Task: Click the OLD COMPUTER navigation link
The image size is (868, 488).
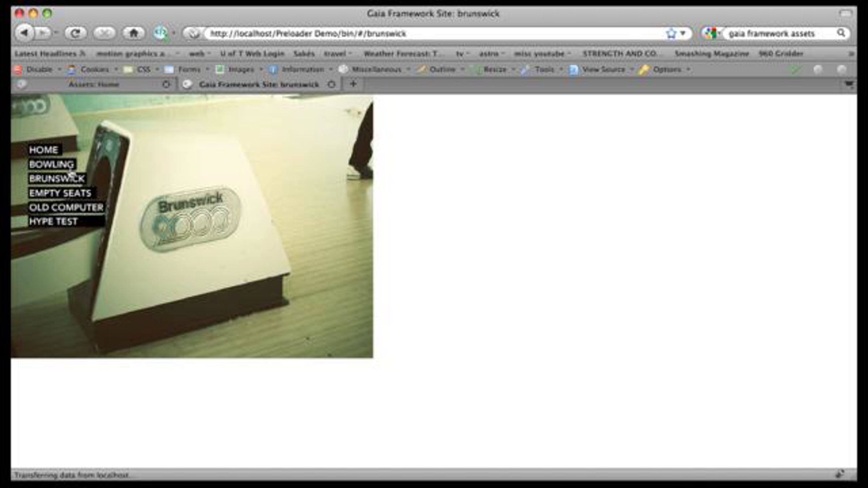Action: 66,207
